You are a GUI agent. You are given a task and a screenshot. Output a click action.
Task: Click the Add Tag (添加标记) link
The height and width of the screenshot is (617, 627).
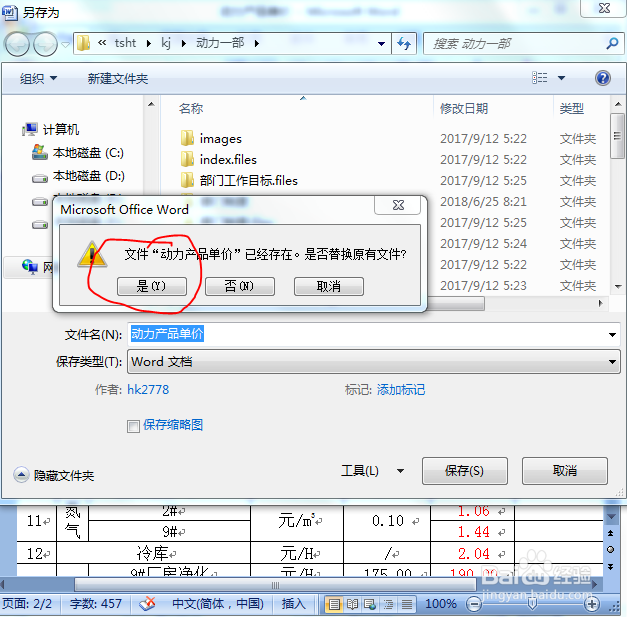(401, 389)
